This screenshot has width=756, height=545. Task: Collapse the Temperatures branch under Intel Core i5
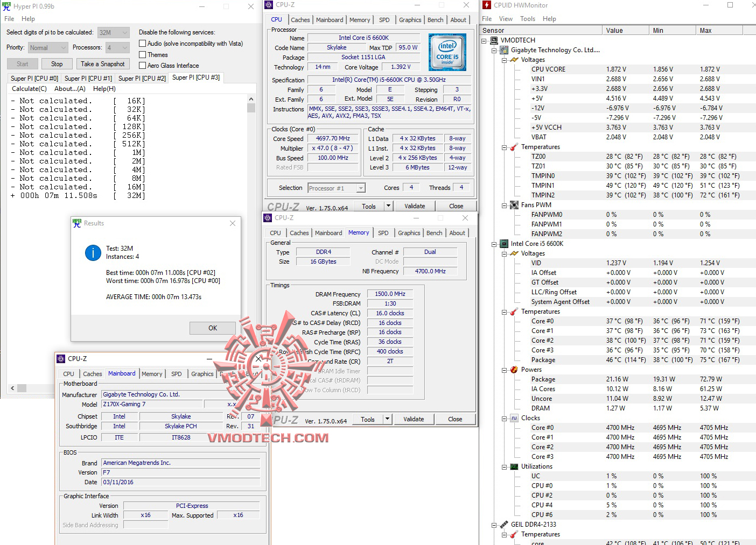503,311
